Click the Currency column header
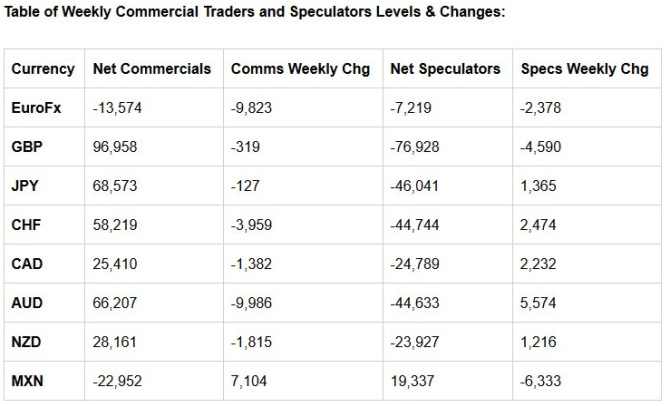668x406 pixels. [x=43, y=69]
